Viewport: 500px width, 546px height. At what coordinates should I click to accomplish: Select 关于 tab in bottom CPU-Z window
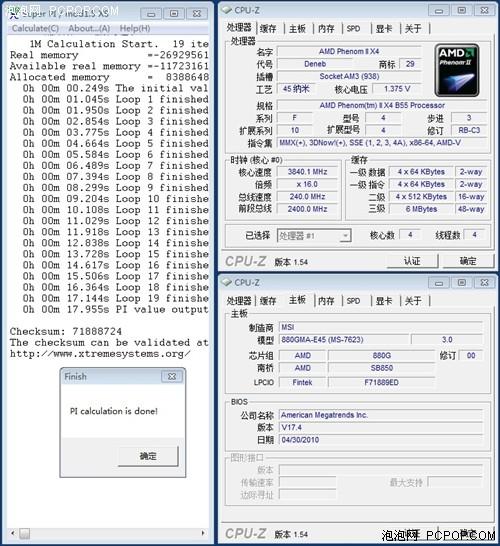[413, 301]
